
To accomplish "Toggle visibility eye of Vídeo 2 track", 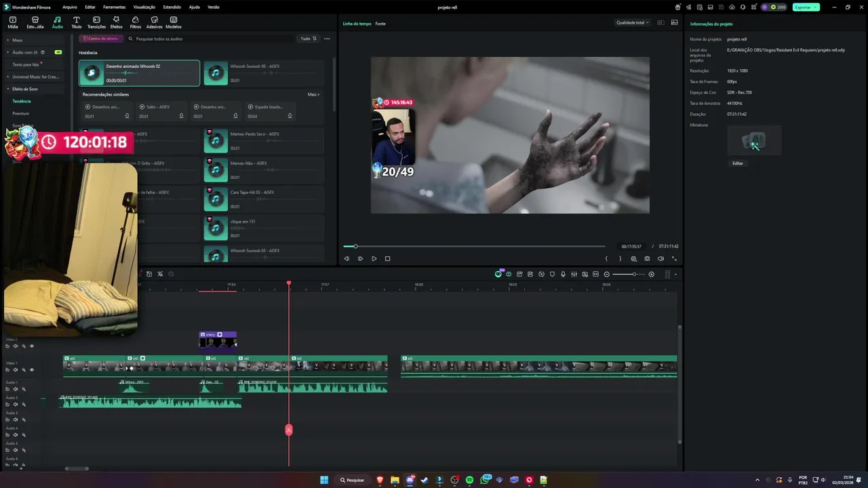I will point(31,346).
